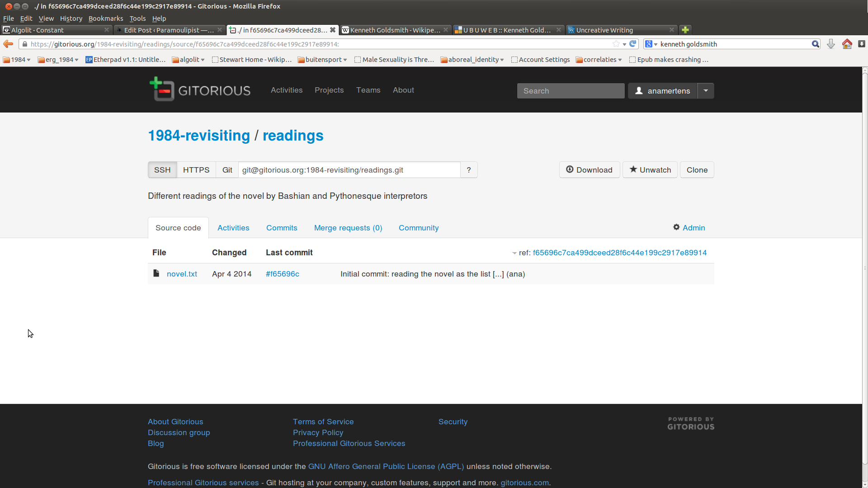
Task: Open the novel.txt file link
Action: pyautogui.click(x=182, y=274)
